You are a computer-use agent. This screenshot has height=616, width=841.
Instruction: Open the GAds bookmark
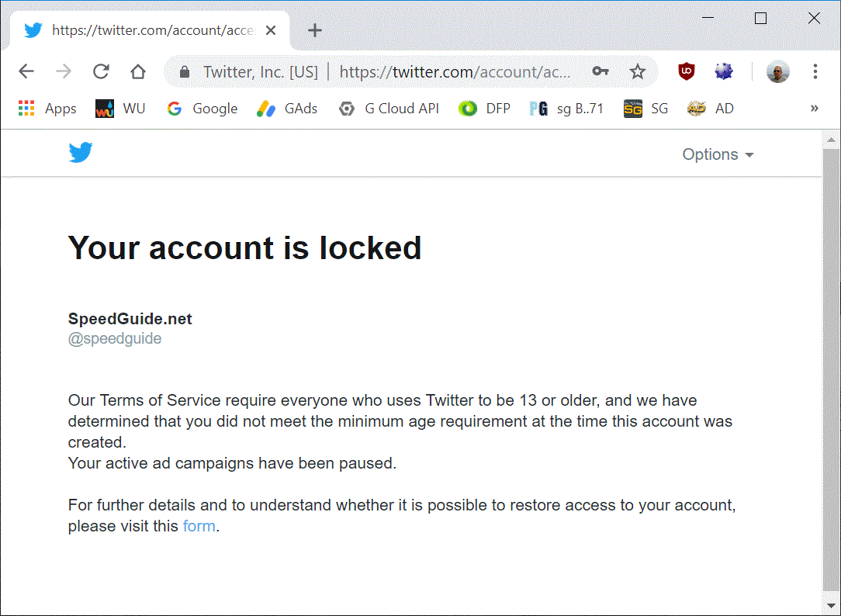tap(287, 109)
